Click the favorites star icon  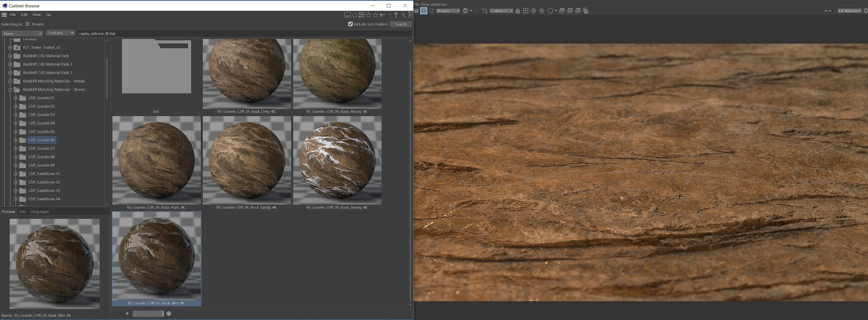(376, 15)
